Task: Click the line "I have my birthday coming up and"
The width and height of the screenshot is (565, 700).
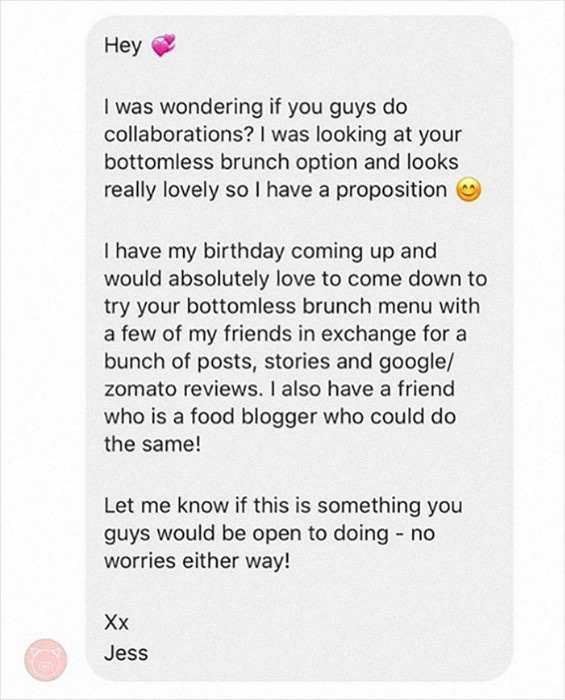Action: (270, 252)
